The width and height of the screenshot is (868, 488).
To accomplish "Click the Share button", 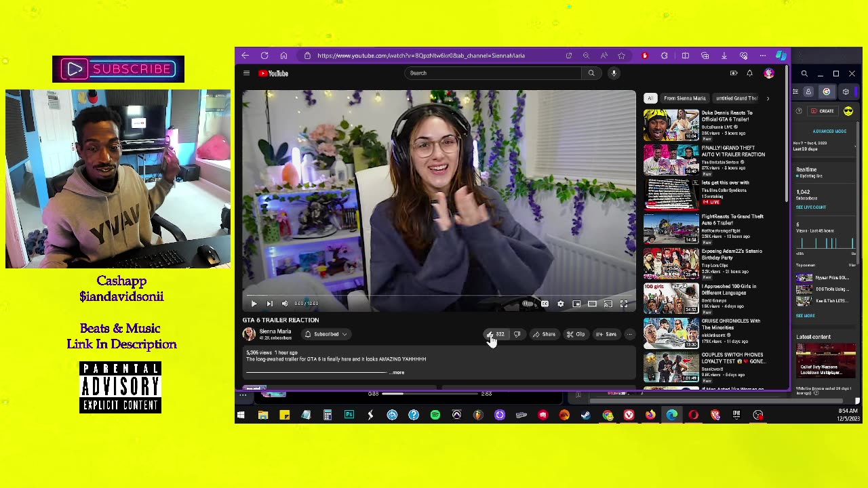I will click(544, 334).
